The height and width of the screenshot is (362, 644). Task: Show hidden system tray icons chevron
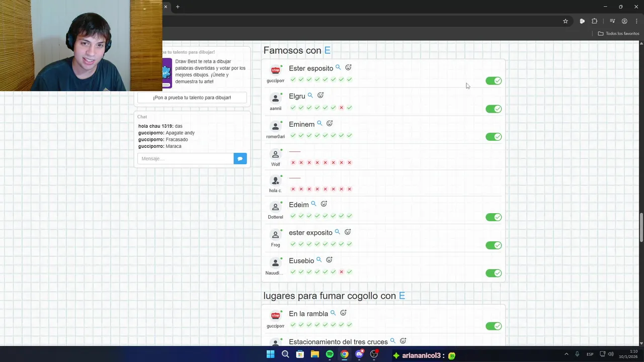tap(567, 354)
